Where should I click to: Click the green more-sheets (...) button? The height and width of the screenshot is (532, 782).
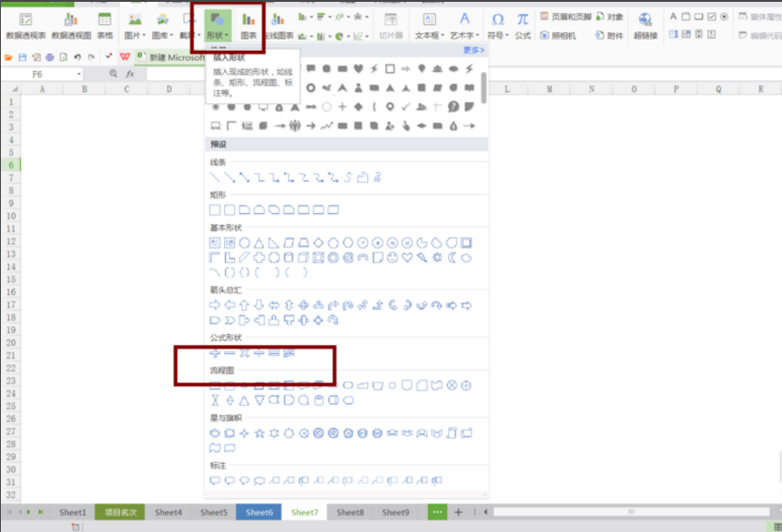point(437,512)
